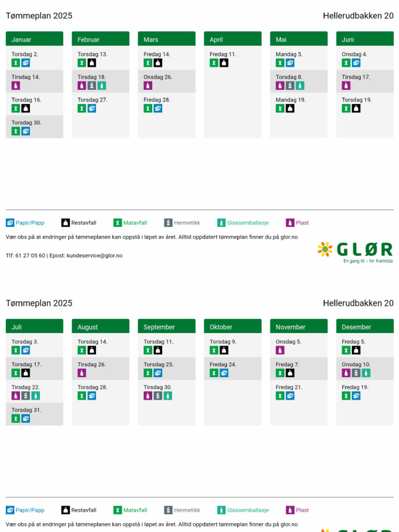The width and height of the screenshot is (399, 532).
Task: Click Plast icon under Onsdag 5. November
Action: click(280, 350)
